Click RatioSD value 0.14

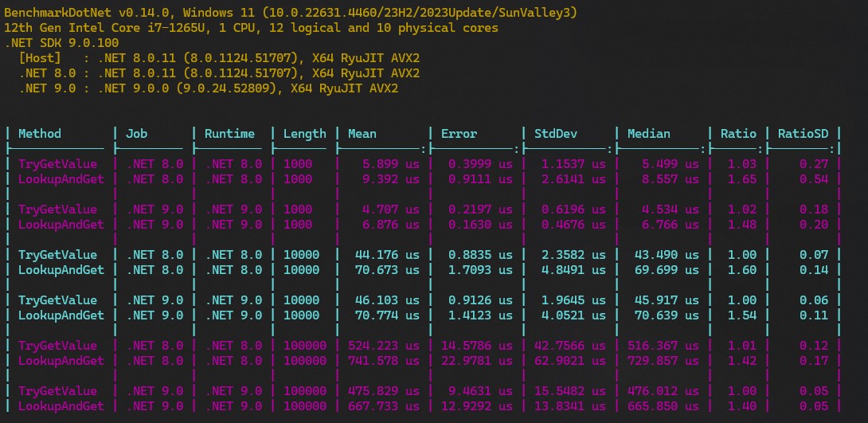pos(815,269)
